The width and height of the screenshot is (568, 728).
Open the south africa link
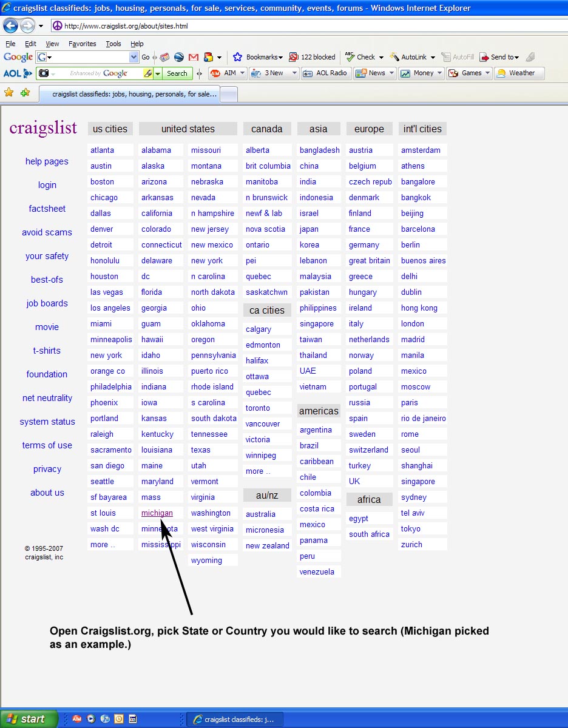click(369, 534)
